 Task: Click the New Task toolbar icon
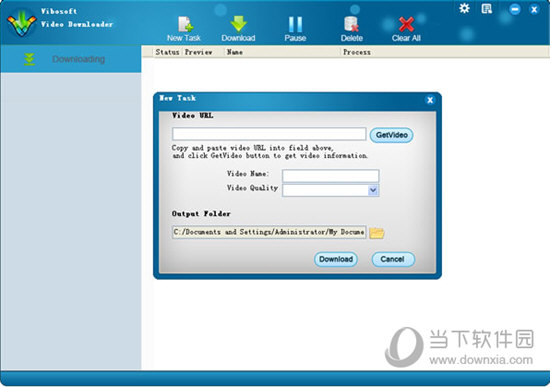click(183, 29)
